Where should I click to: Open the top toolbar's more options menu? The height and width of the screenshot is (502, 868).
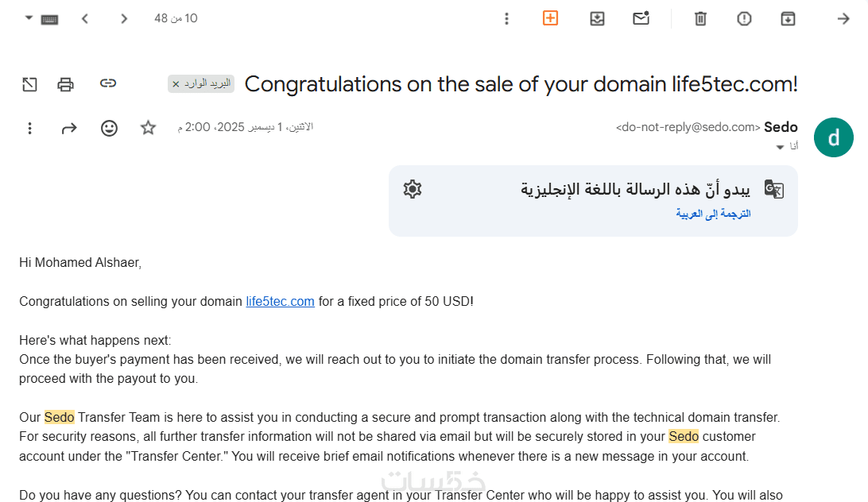[x=507, y=18]
